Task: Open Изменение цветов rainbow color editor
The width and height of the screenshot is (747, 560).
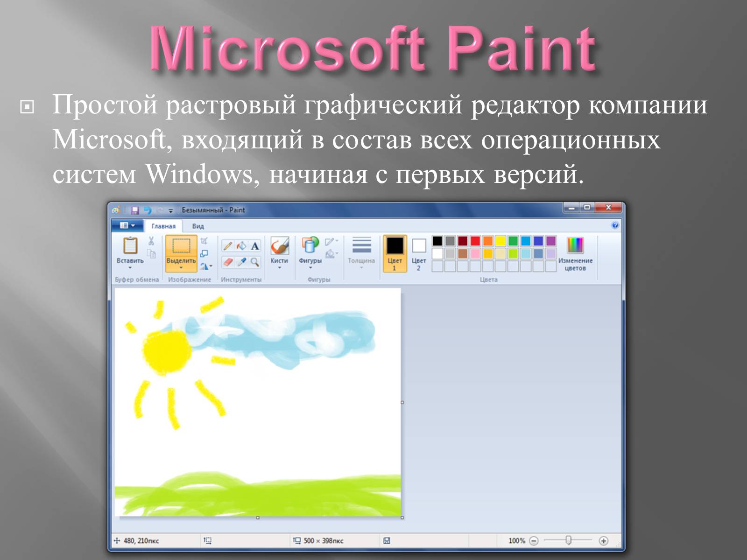Action: point(575,245)
